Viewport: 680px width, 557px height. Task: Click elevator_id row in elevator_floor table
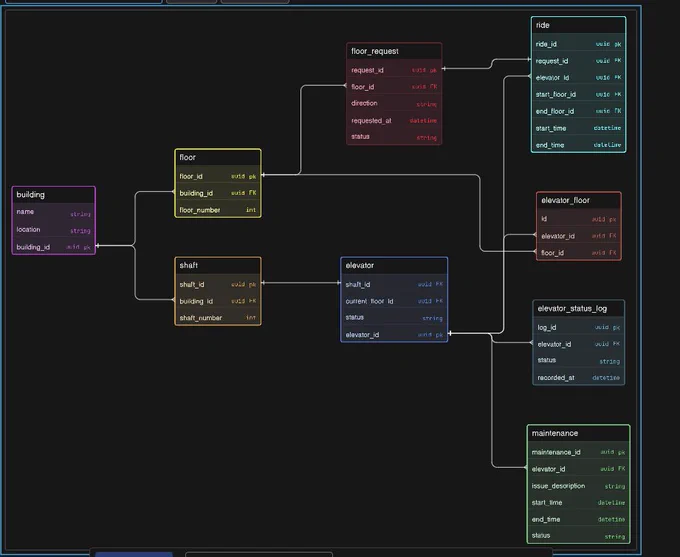pyautogui.click(x=579, y=236)
